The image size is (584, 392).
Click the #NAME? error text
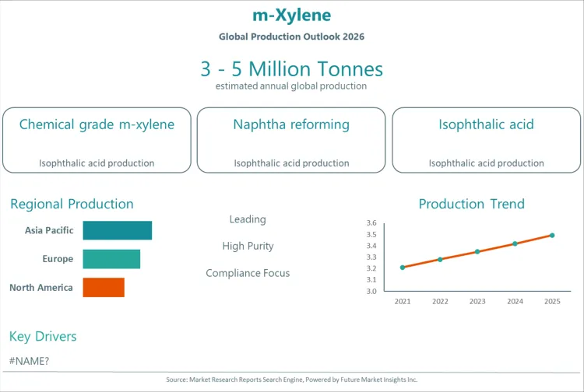point(29,361)
